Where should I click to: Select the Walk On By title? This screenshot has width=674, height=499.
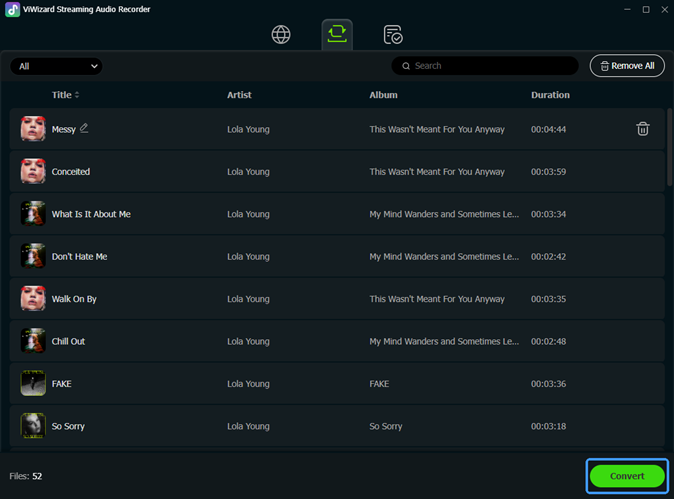[x=74, y=299]
